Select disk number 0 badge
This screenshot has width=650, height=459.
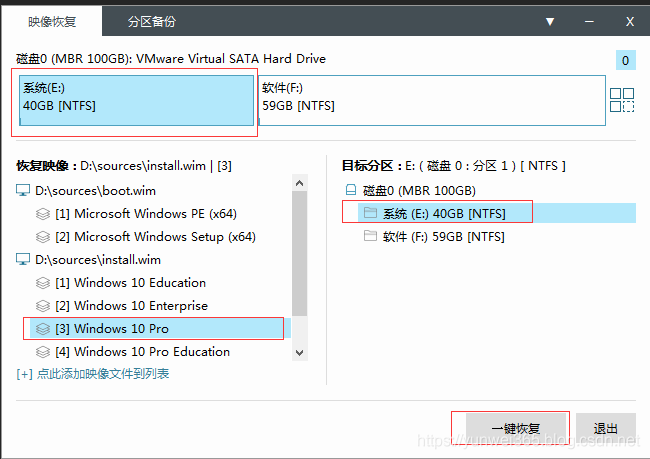[626, 61]
